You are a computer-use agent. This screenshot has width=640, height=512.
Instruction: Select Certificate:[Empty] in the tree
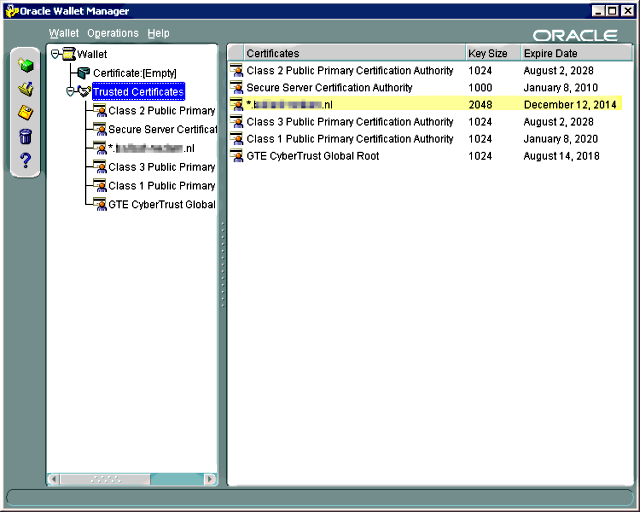pyautogui.click(x=135, y=73)
